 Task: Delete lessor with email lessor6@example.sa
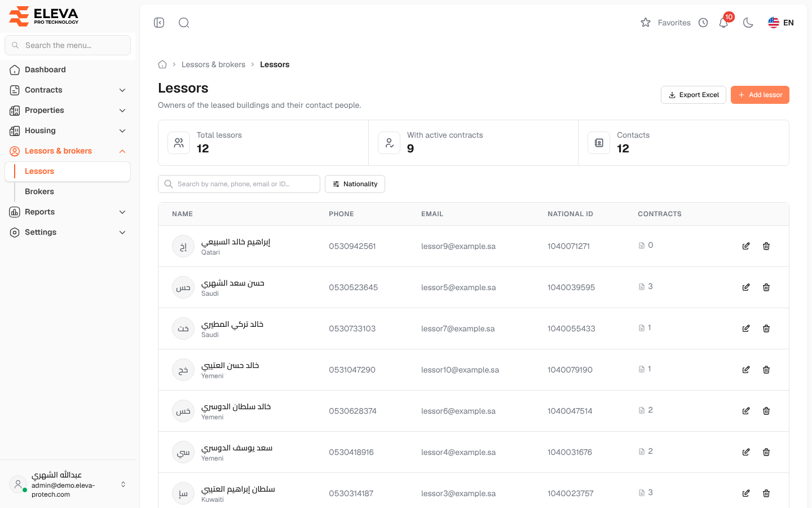(766, 411)
